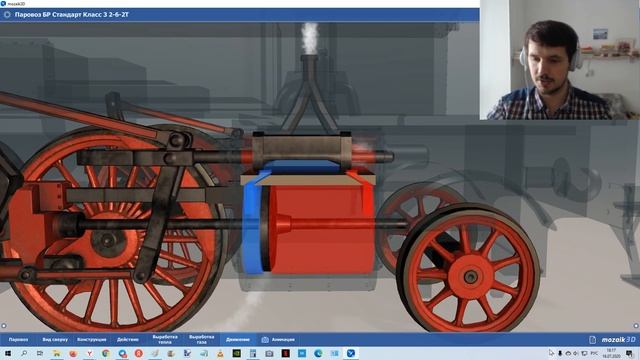Click the microphone tray icon
Screen dimensions: 640x360
pos(560,353)
